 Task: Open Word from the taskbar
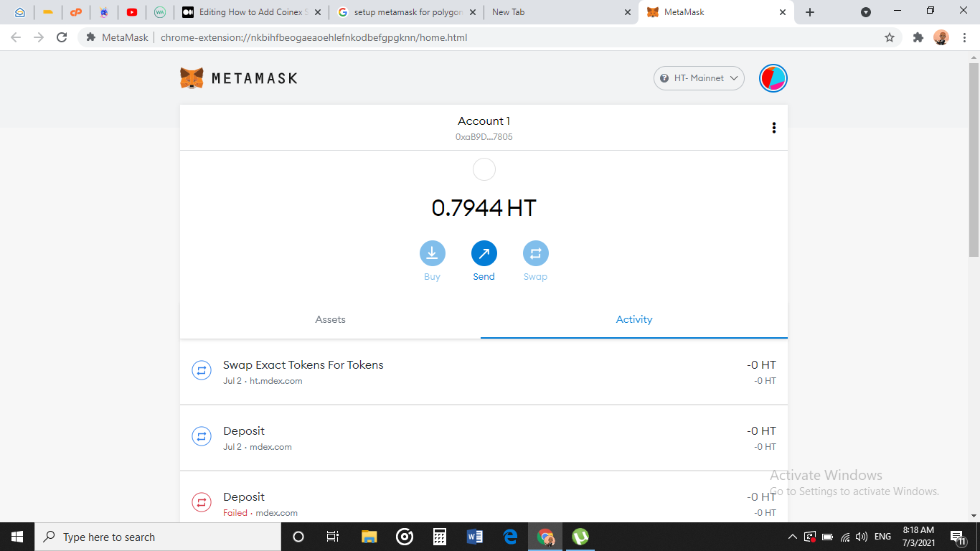coord(475,537)
